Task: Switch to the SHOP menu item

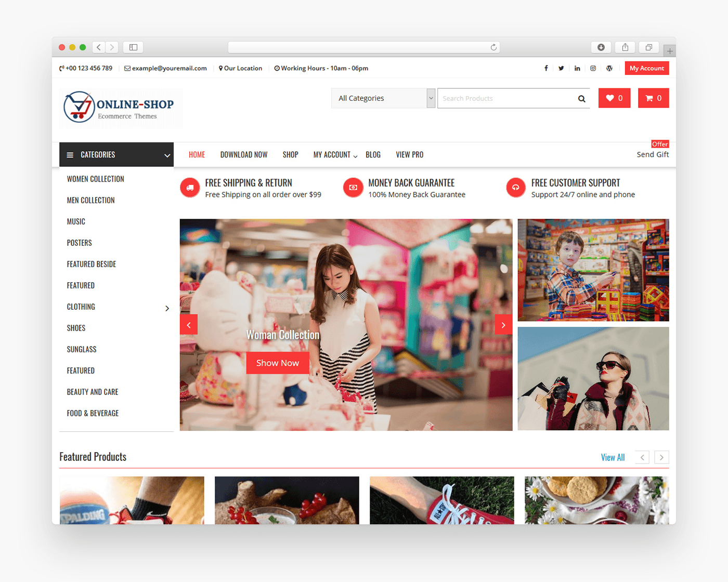Action: [x=290, y=154]
